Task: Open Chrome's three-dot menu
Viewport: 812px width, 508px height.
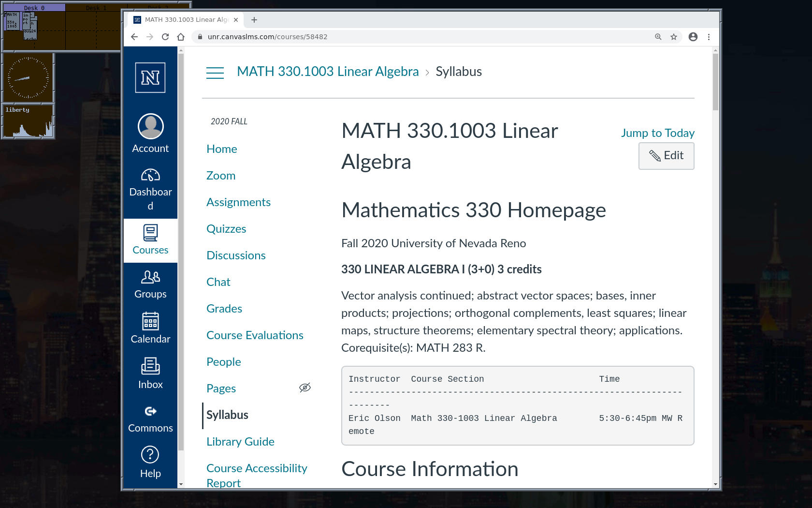Action: 709,36
